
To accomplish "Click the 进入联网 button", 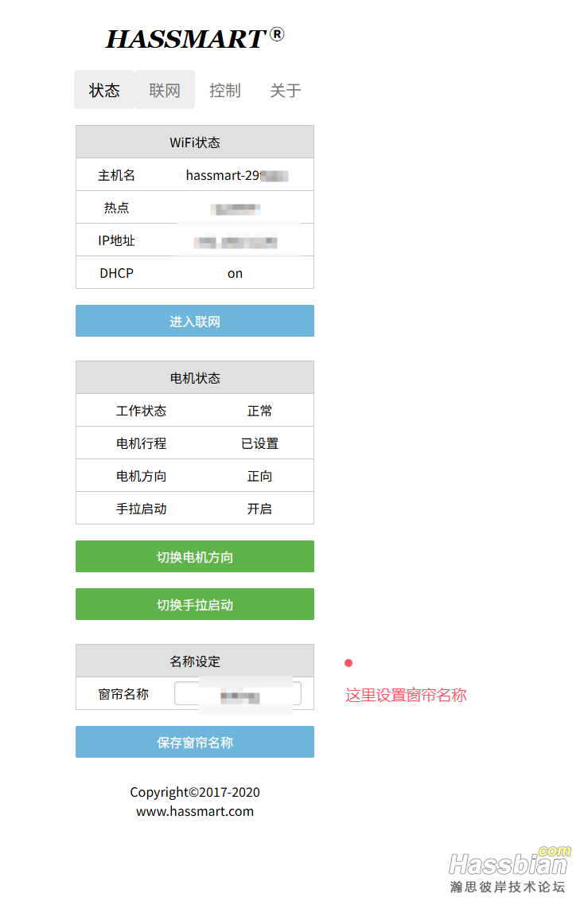I will [195, 322].
